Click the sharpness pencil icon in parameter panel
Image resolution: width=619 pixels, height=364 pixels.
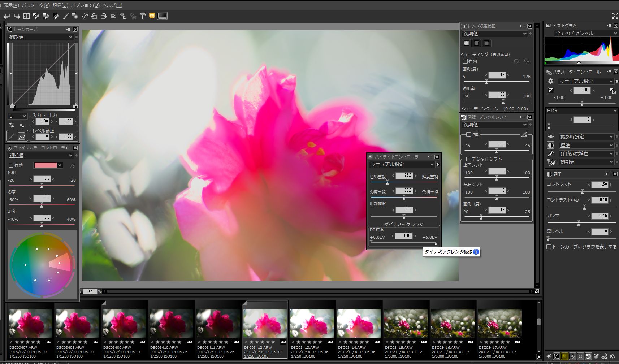click(x=551, y=154)
